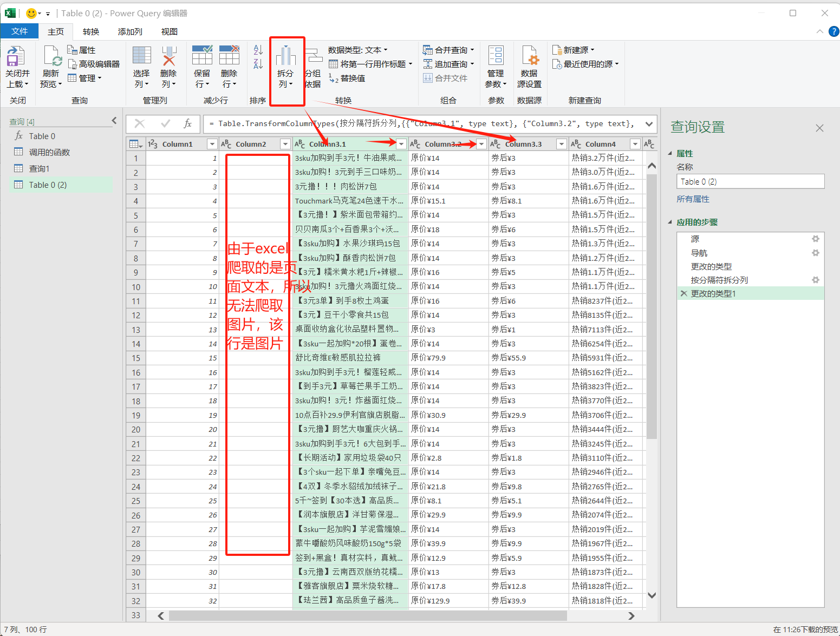Viewport: 840px width, 636px height.
Task: Select the Table 0 (2) query
Action: coord(61,185)
